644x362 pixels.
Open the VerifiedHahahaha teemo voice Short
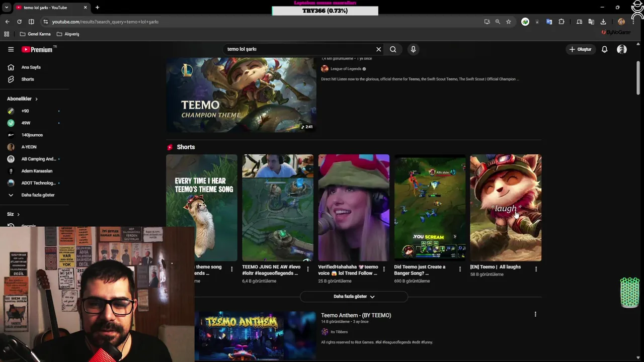(354, 208)
